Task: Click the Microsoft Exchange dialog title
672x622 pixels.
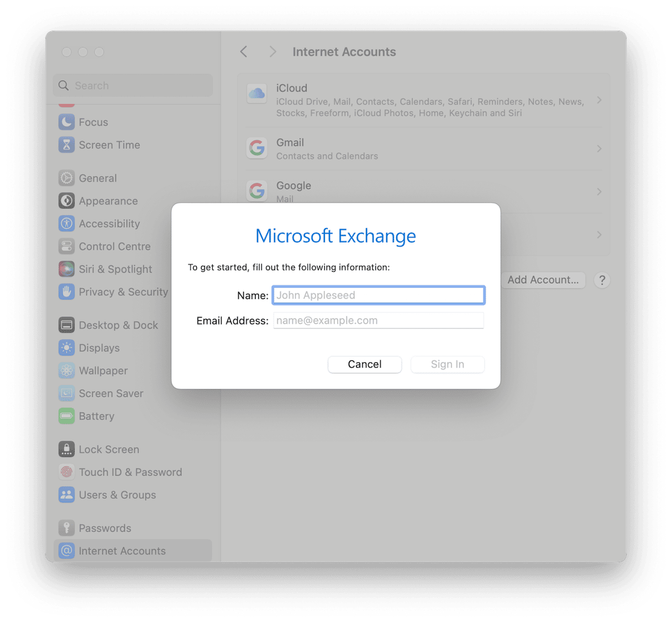Action: click(336, 236)
